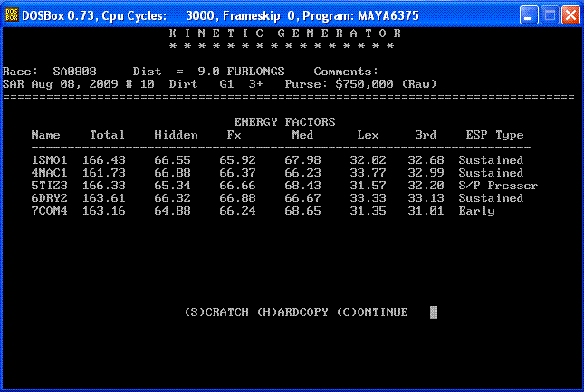Click horse name 4MAC1

pos(49,173)
